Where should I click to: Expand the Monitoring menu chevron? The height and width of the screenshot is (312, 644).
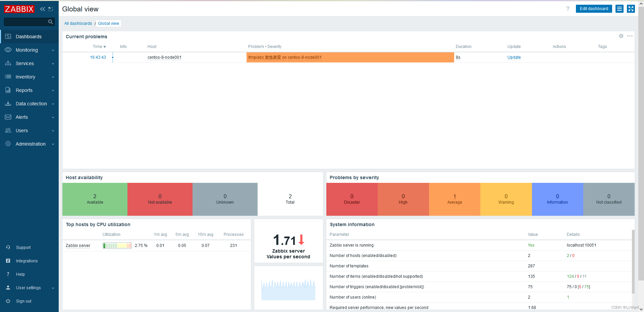click(x=53, y=50)
